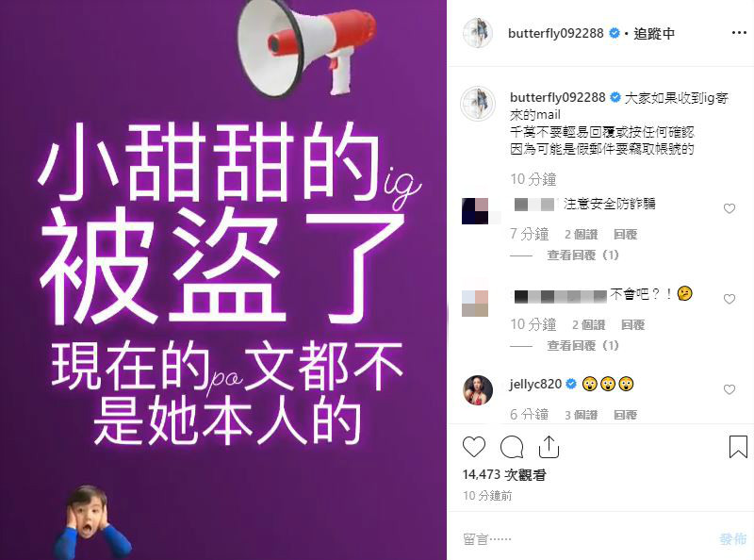Expand replies under the 注意安全防詐騙 comment
Screen dimensions: 754x560
click(582, 255)
